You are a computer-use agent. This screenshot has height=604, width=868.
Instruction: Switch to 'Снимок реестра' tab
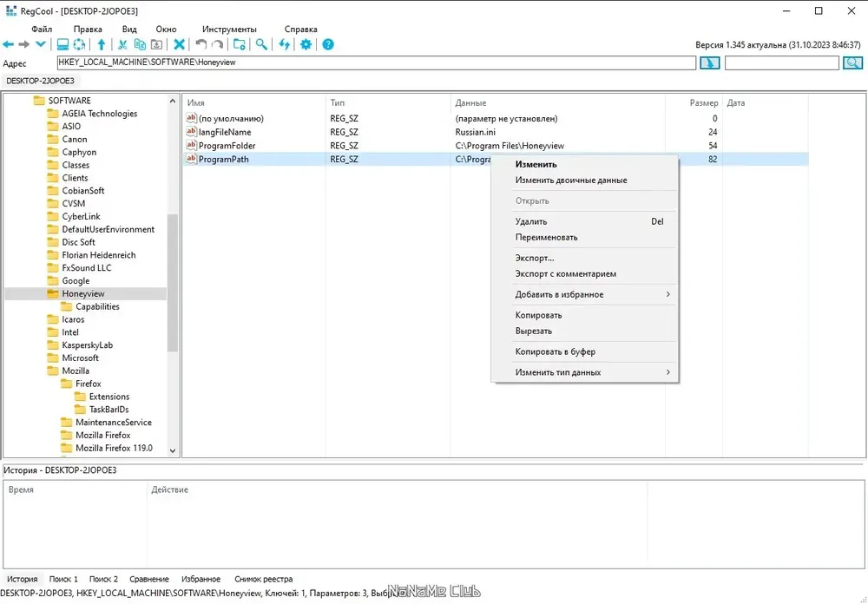click(x=264, y=579)
